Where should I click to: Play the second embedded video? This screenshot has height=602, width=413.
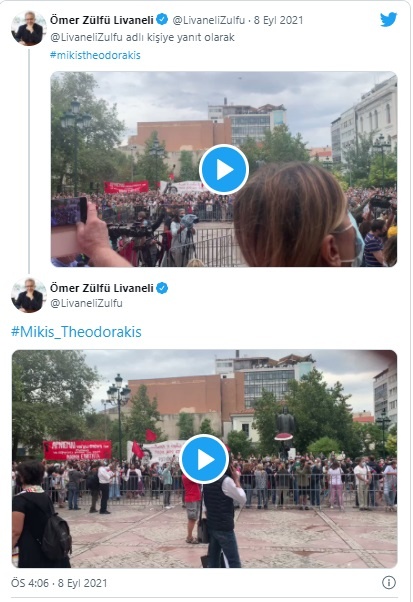coord(204,459)
